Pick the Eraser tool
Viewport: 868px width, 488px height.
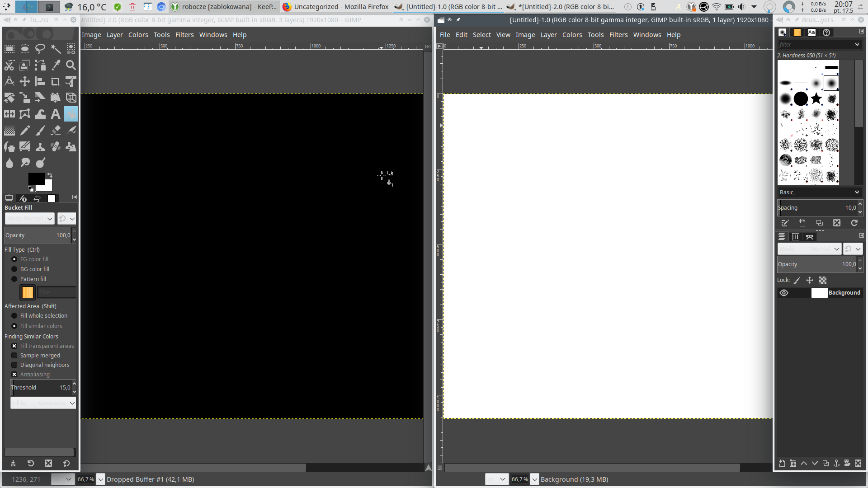(56, 131)
